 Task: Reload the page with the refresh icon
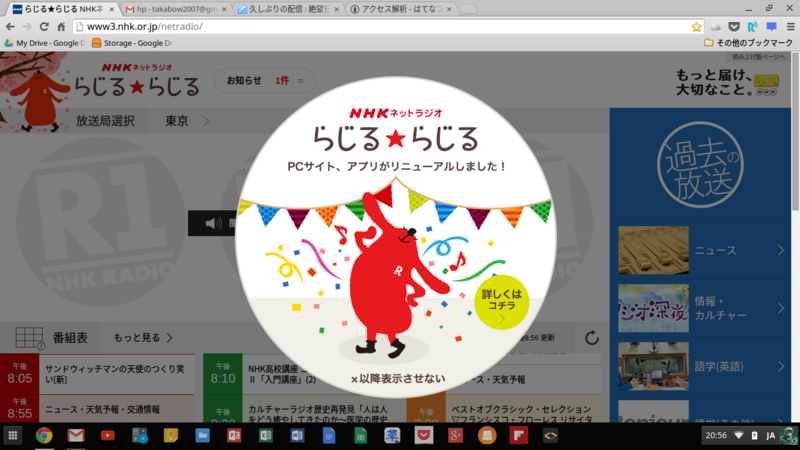click(x=44, y=27)
